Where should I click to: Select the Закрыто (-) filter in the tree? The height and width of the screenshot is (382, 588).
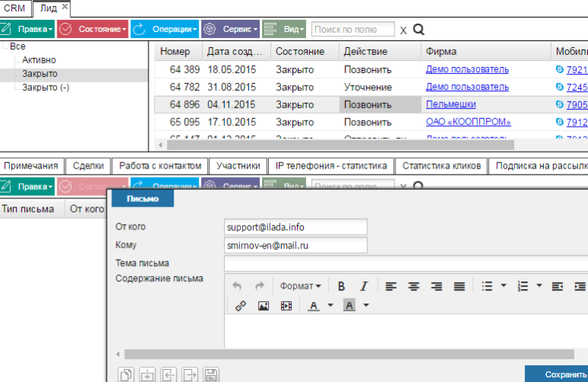[46, 88]
